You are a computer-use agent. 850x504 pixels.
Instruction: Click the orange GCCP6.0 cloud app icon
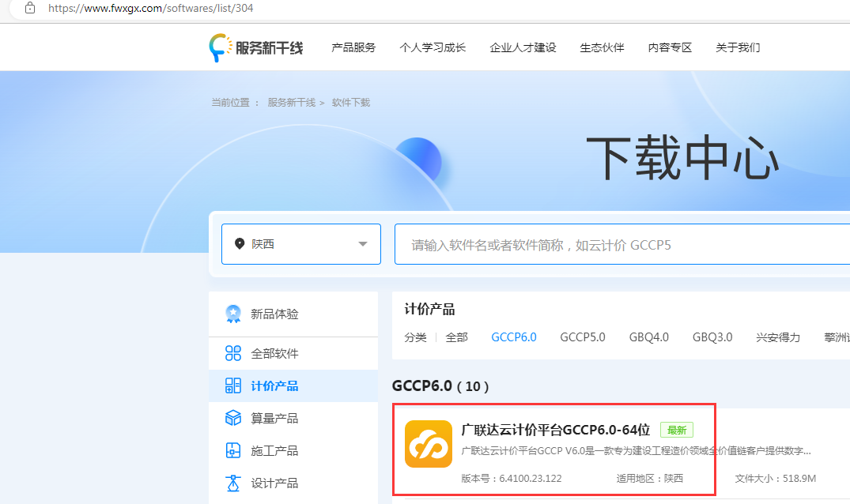pos(429,444)
